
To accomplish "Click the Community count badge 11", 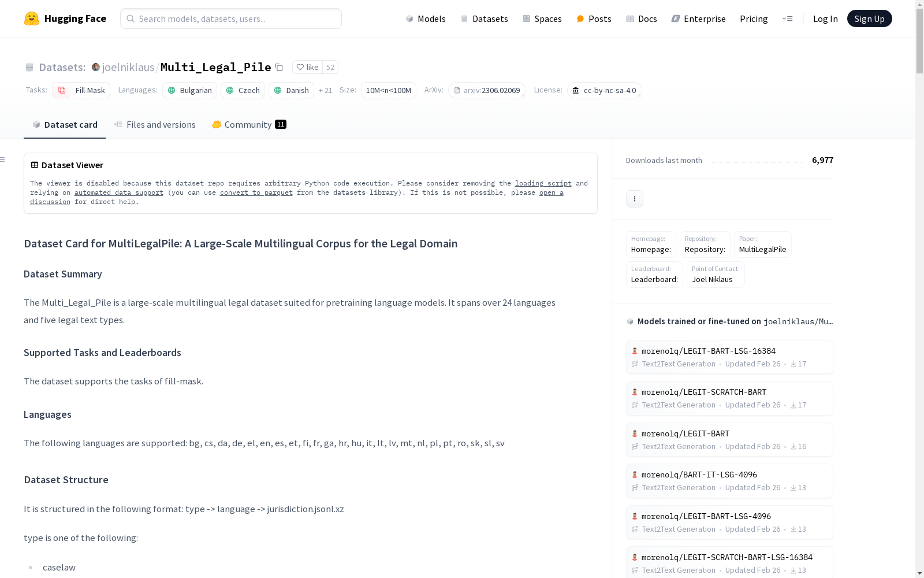I will (x=281, y=124).
